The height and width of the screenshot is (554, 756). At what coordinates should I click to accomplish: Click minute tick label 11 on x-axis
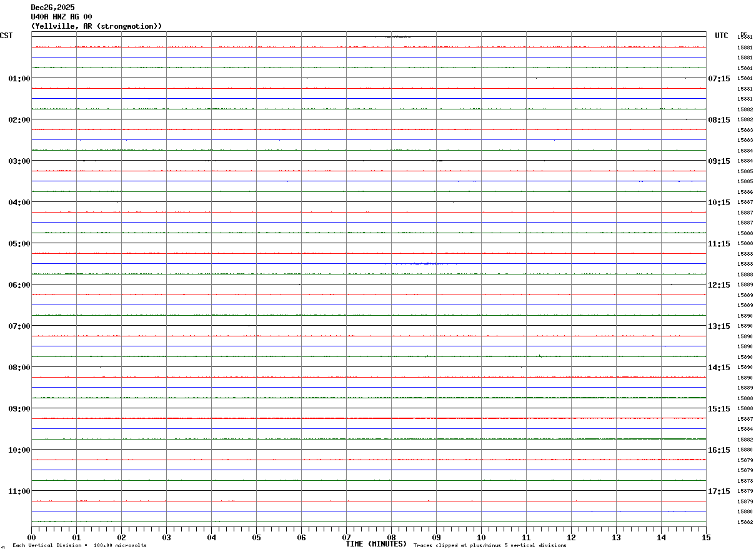527,538
